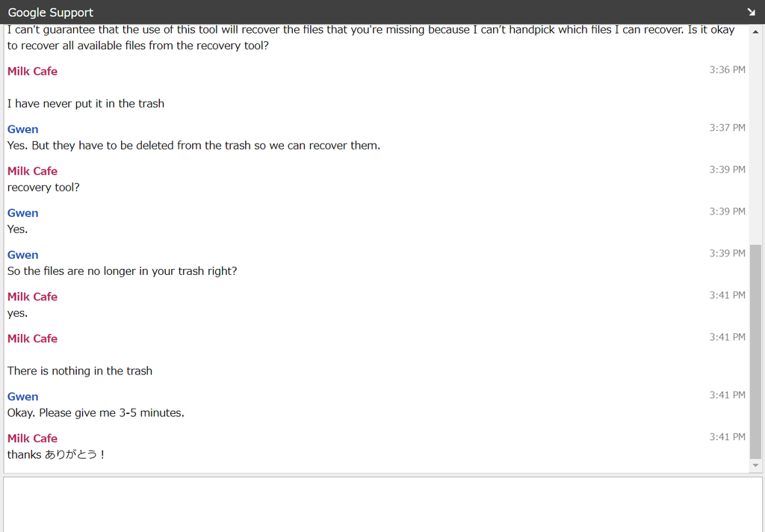The width and height of the screenshot is (765, 532).
Task: Click the chat scrollbar thumb
Action: 755,351
